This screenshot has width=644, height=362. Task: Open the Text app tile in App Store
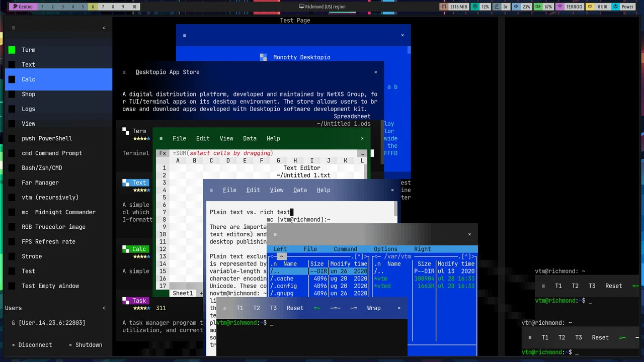(x=136, y=183)
